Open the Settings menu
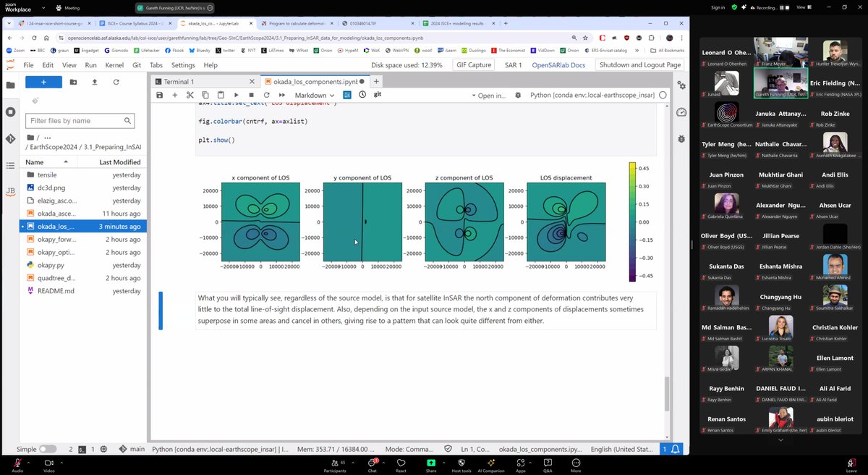The width and height of the screenshot is (868, 475). coord(183,65)
